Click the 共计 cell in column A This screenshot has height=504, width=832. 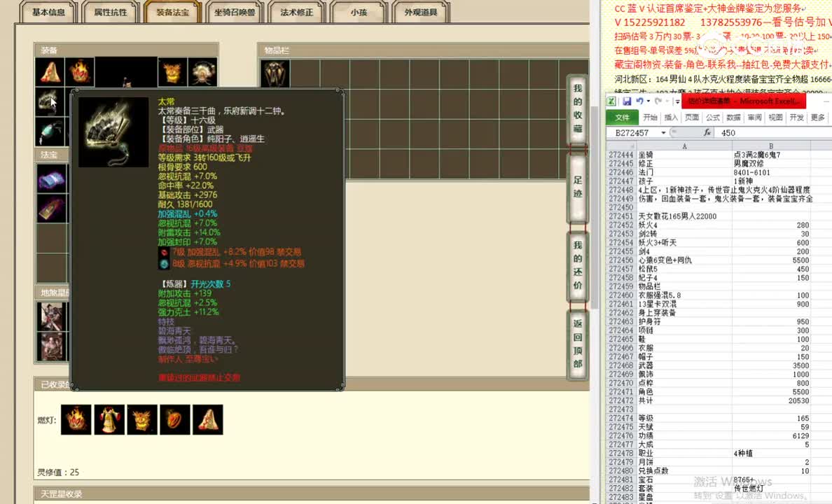[x=684, y=400]
